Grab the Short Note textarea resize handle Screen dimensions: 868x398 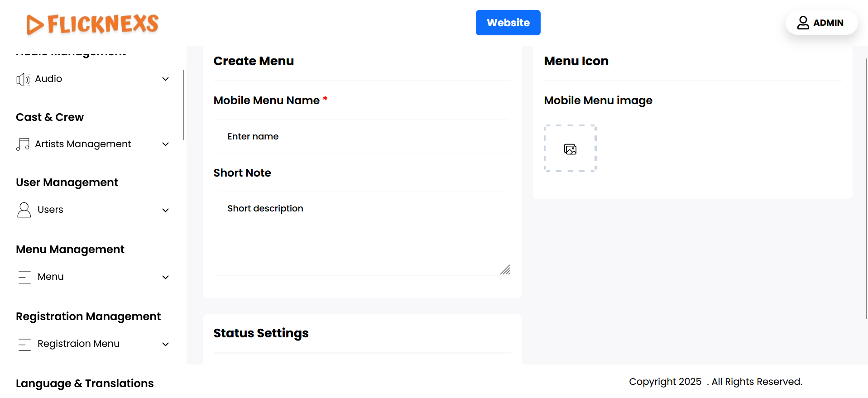505,270
